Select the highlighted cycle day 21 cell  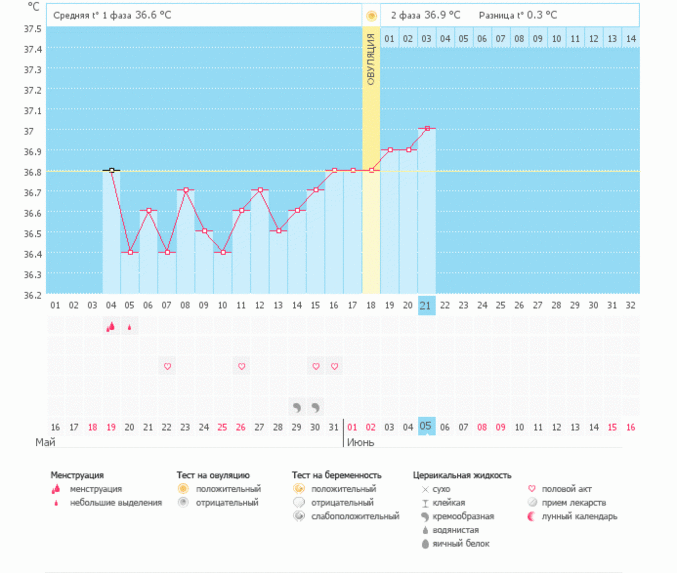tap(426, 305)
